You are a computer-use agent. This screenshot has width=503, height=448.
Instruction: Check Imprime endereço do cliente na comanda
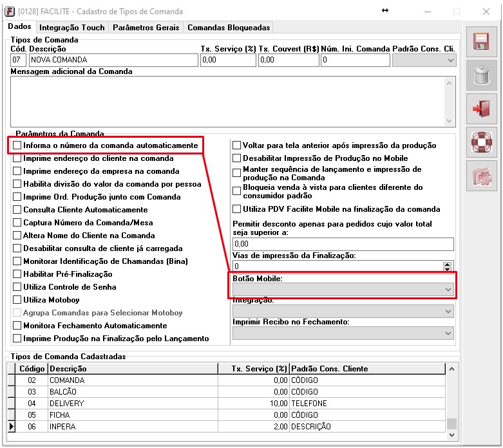click(17, 158)
